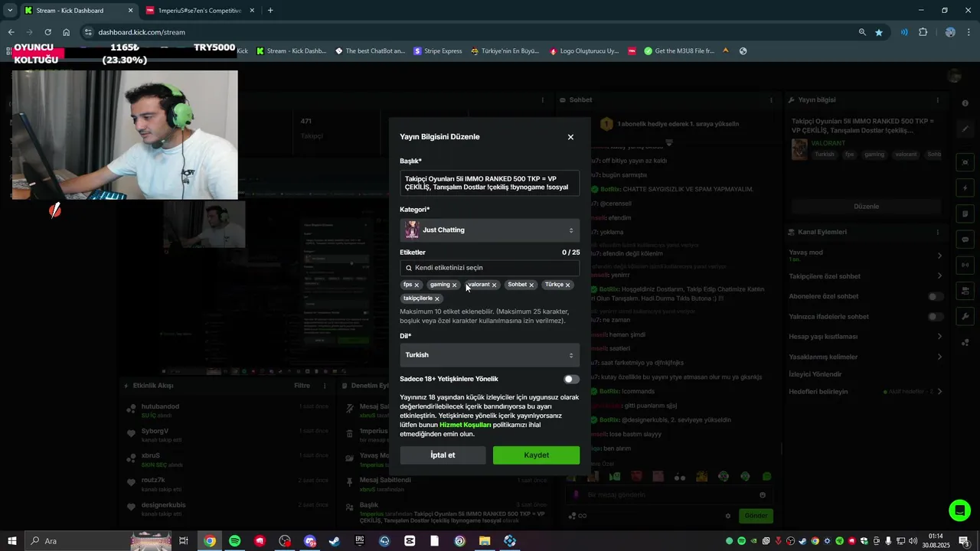Remove the takipçilerle tag

click(437, 299)
